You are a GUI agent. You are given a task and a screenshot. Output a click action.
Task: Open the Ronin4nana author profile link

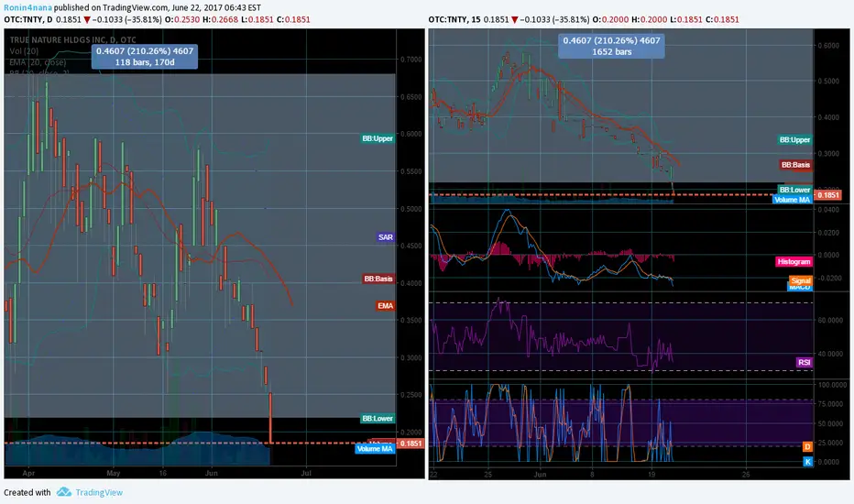pos(27,7)
